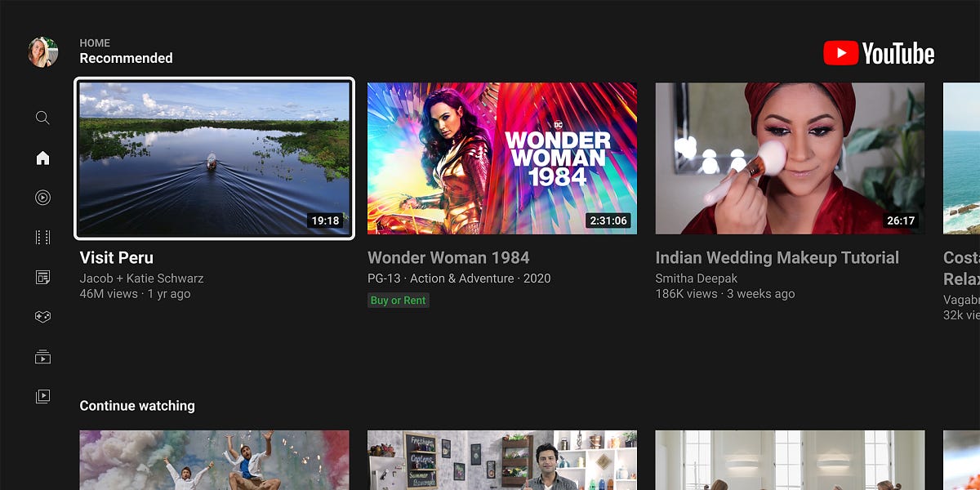Open the user profile avatar
The image size is (980, 490).
click(x=43, y=52)
